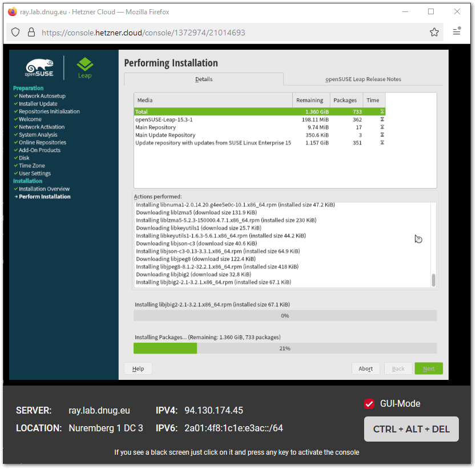Click the Remaining column header
The height and width of the screenshot is (469, 476).
[311, 100]
